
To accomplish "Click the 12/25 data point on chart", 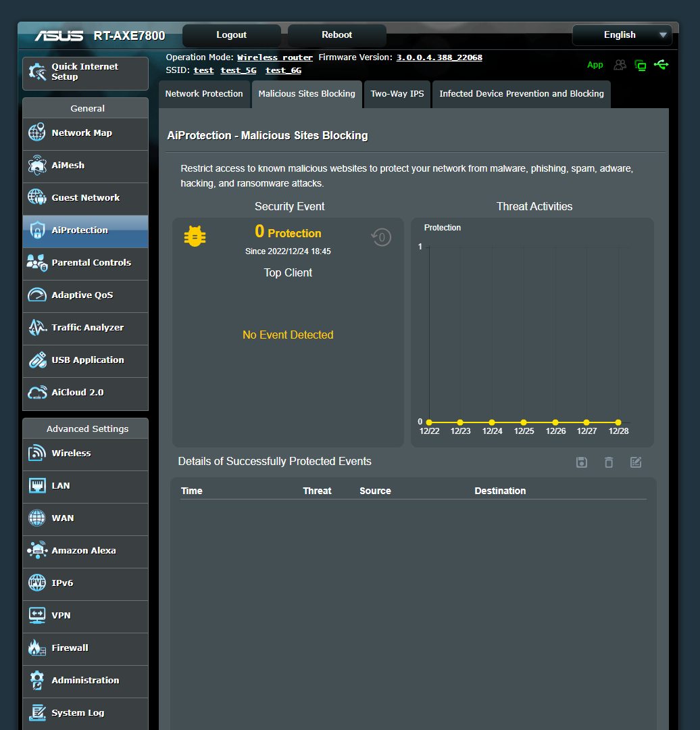I will [x=524, y=422].
